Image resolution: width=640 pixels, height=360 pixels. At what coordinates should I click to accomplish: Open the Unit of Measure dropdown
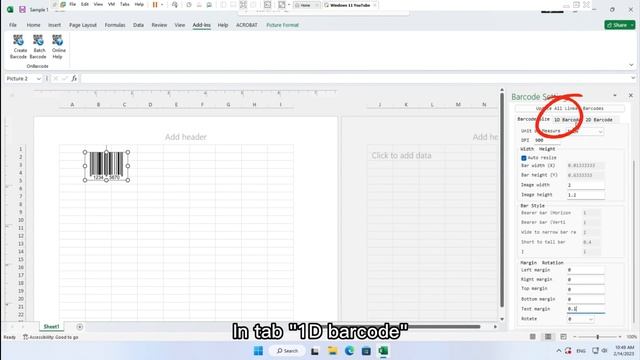[600, 131]
